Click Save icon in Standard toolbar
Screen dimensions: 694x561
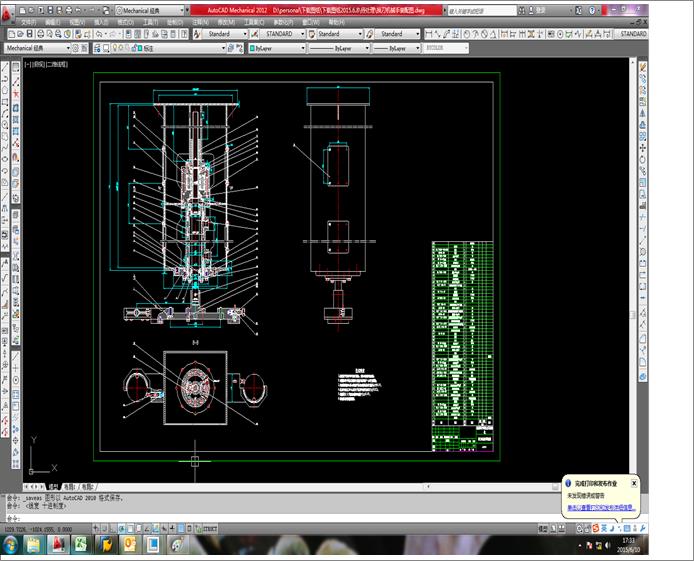[29, 34]
